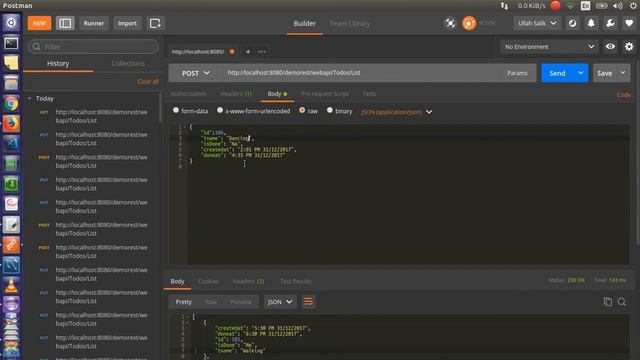Switch response view to Pretty
The width and height of the screenshot is (640, 360).
[183, 302]
